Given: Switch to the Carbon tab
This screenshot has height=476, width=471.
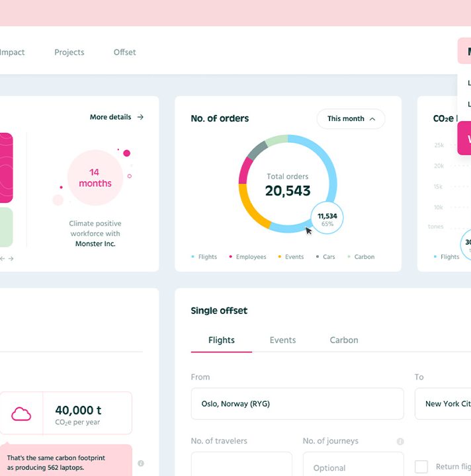Looking at the screenshot, I should pyautogui.click(x=344, y=340).
